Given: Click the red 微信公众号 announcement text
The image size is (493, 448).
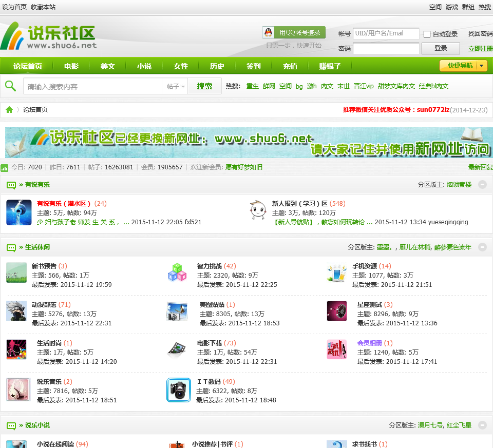Looking at the screenshot, I should point(396,110).
